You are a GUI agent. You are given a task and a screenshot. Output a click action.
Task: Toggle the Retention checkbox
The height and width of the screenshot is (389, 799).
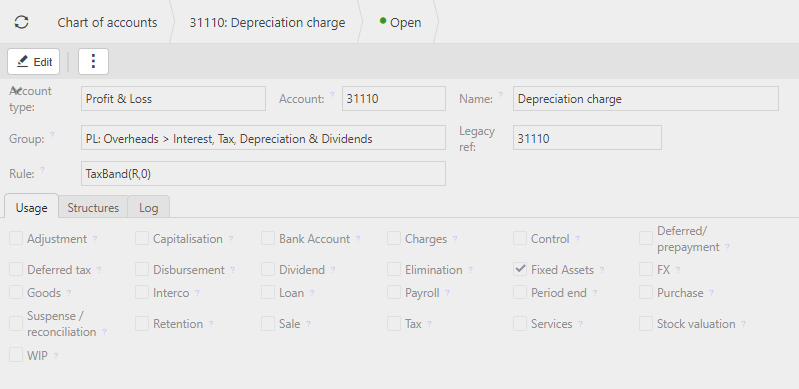click(142, 323)
